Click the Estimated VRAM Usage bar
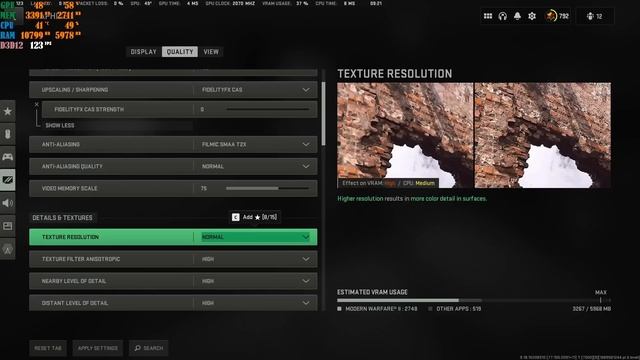 click(x=474, y=300)
